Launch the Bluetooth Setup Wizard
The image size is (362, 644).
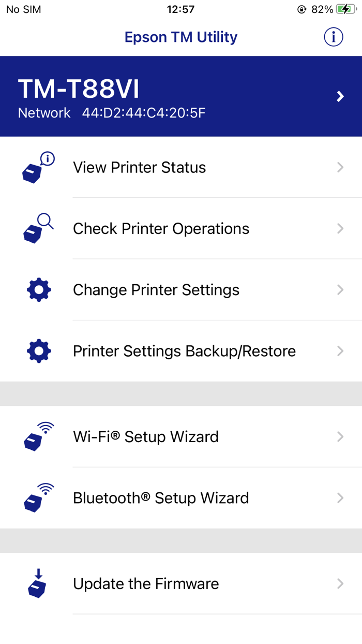coord(160,497)
